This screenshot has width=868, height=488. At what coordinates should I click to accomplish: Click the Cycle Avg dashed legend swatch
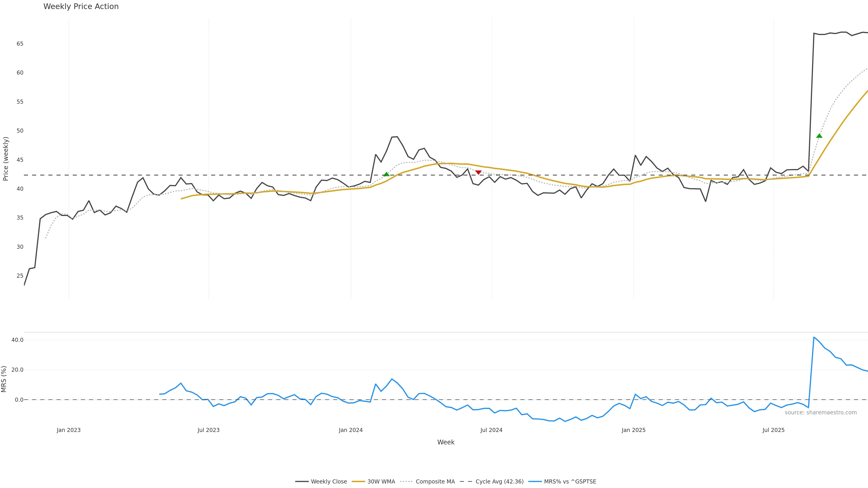point(466,482)
